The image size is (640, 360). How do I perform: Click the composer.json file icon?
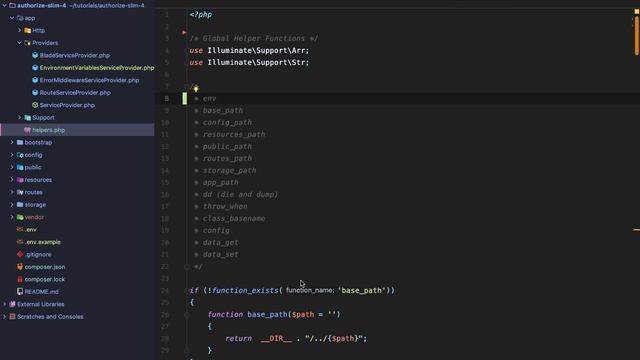point(20,267)
